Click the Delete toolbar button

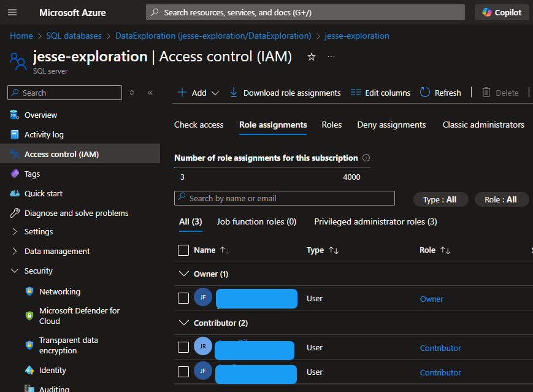[x=500, y=93]
